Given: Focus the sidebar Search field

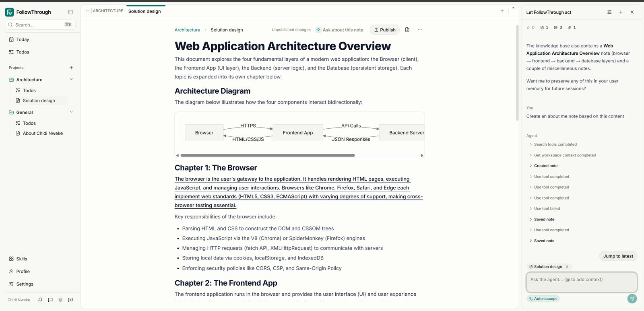Looking at the screenshot, I should pyautogui.click(x=40, y=25).
